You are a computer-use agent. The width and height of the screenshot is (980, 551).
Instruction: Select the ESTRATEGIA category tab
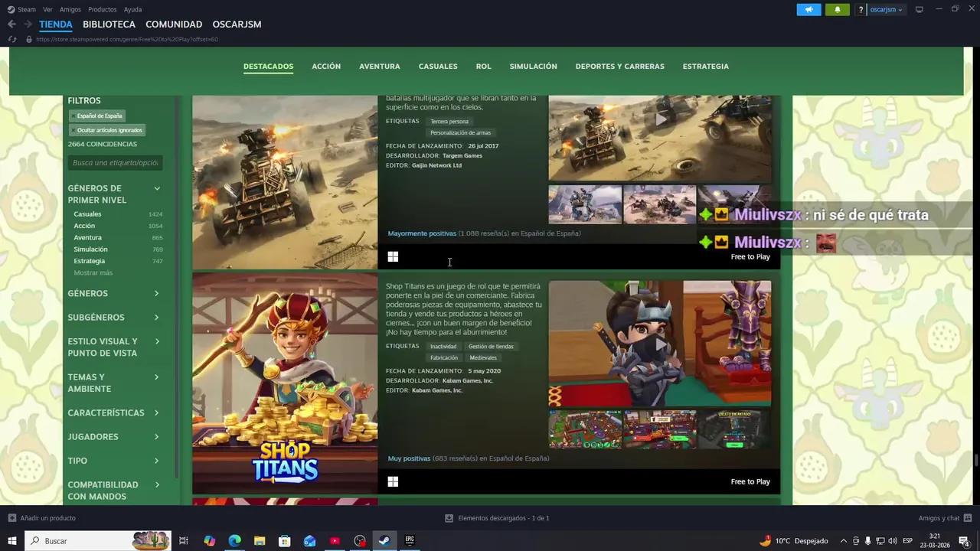pyautogui.click(x=706, y=67)
